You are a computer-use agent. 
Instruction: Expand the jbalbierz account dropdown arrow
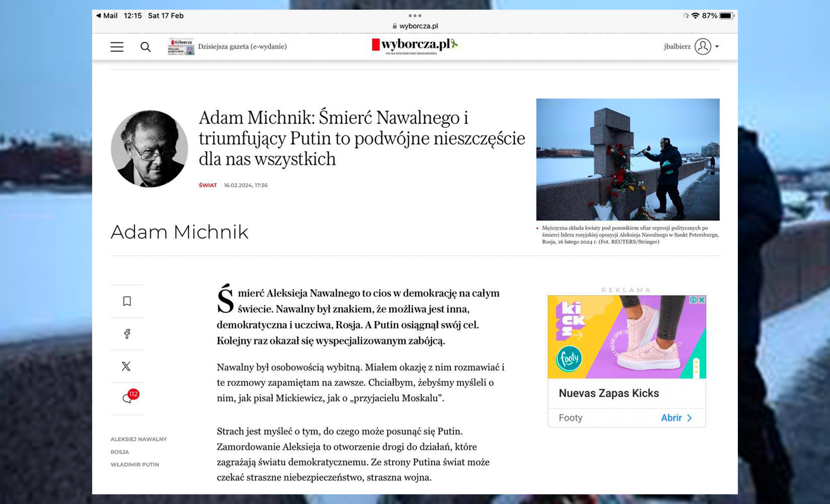(x=717, y=47)
